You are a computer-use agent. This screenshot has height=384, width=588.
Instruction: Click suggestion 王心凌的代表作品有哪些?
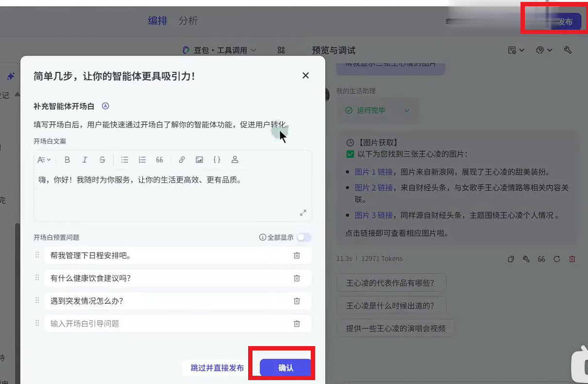pyautogui.click(x=391, y=283)
